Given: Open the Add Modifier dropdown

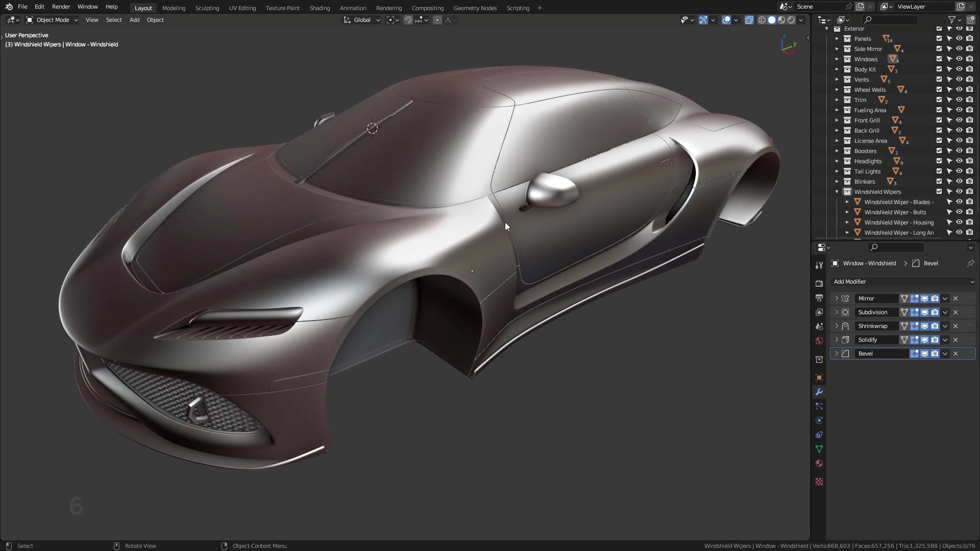Looking at the screenshot, I should 903,282.
